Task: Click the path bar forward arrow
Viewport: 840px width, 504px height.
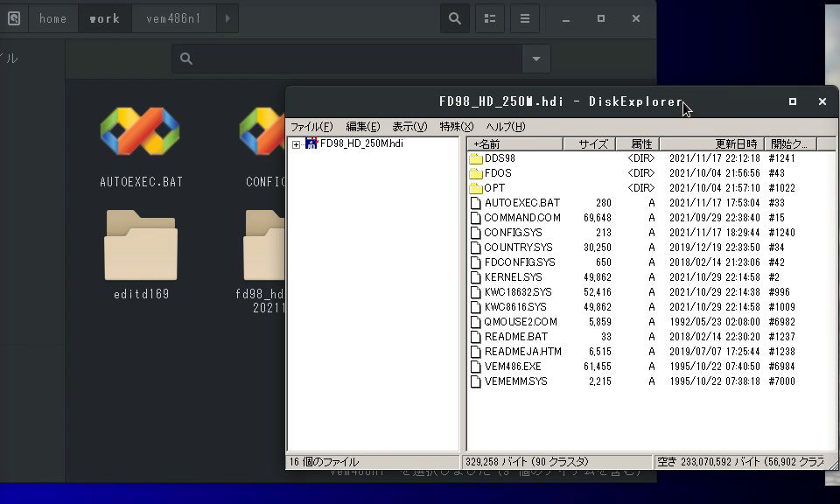Action: (227, 18)
